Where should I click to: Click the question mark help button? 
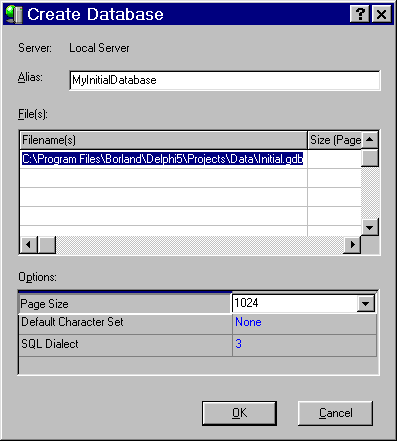pos(360,14)
